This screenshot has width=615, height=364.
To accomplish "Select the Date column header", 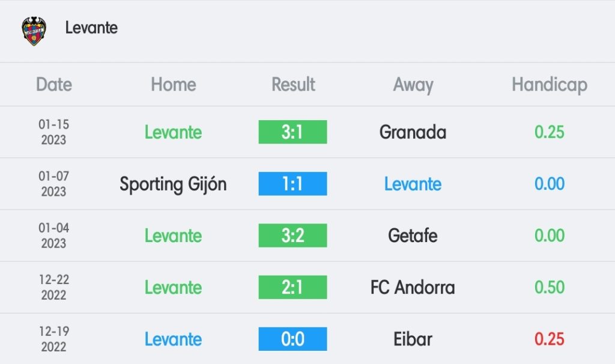I will (54, 84).
